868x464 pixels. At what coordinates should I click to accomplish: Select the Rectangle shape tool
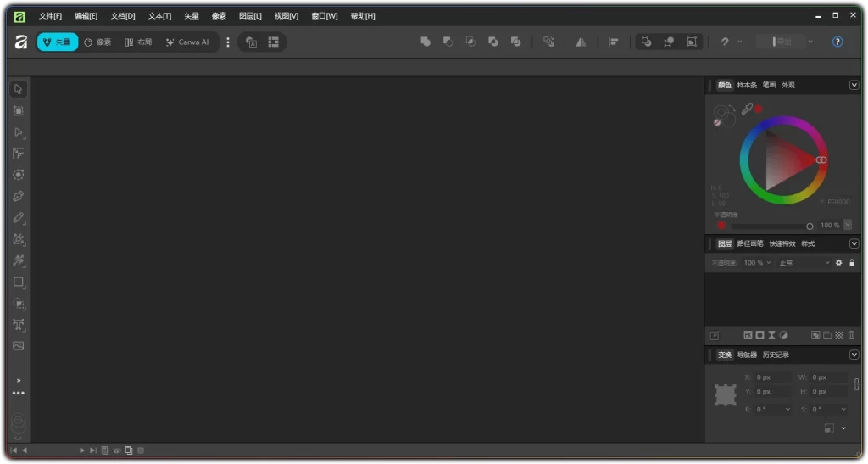19,282
